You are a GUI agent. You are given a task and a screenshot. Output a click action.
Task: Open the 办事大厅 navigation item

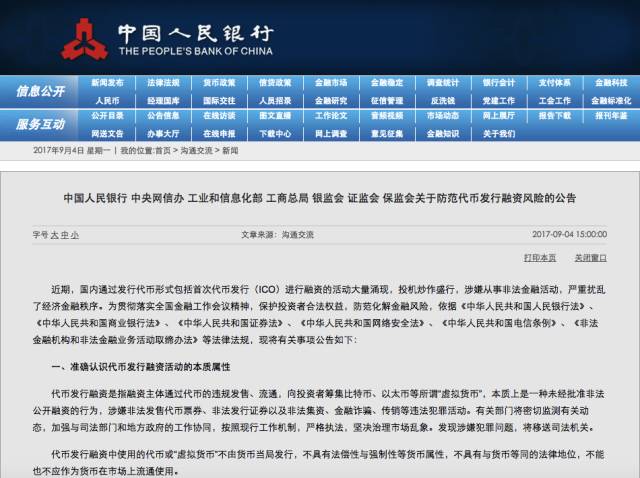tap(163, 134)
